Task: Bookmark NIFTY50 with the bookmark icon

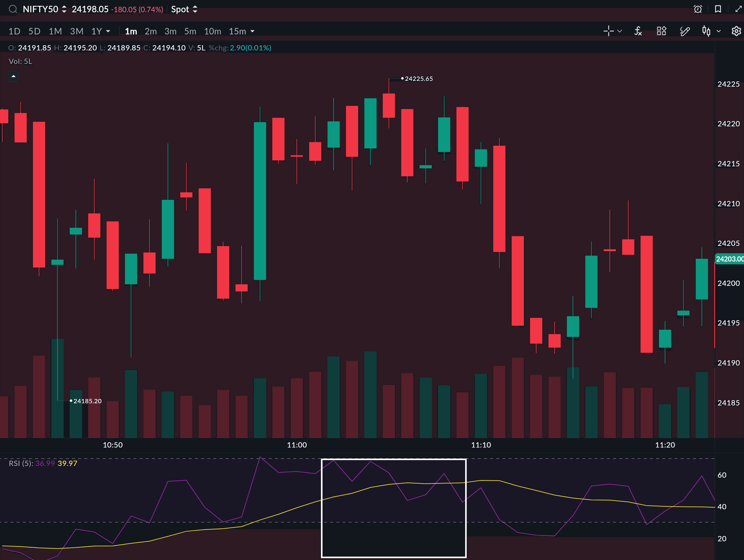Action: tap(718, 9)
